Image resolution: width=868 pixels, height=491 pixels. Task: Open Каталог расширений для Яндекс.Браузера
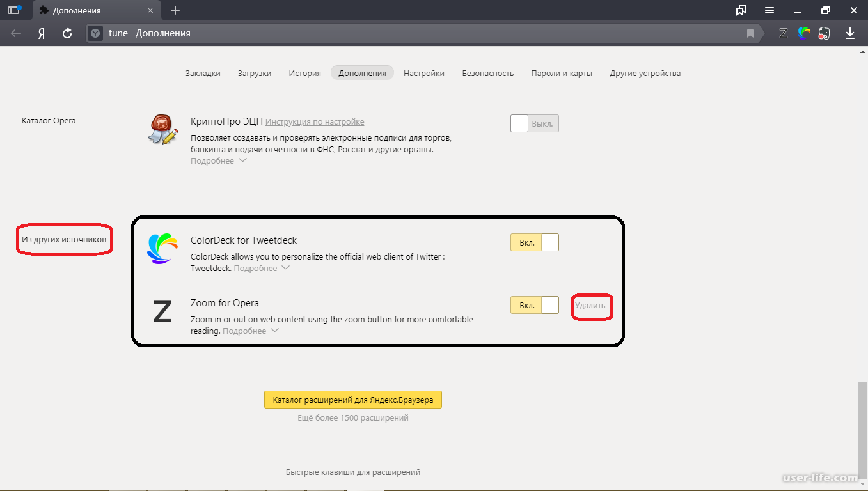coord(353,400)
